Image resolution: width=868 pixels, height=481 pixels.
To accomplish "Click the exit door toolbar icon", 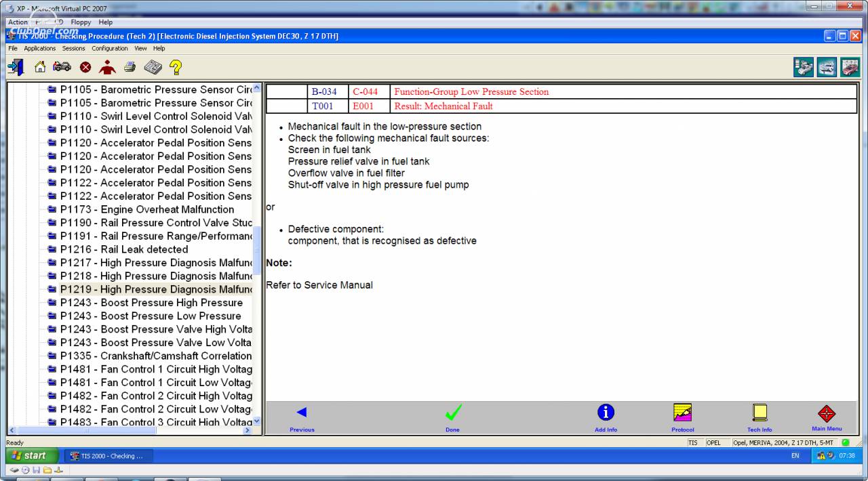I will pos(16,67).
